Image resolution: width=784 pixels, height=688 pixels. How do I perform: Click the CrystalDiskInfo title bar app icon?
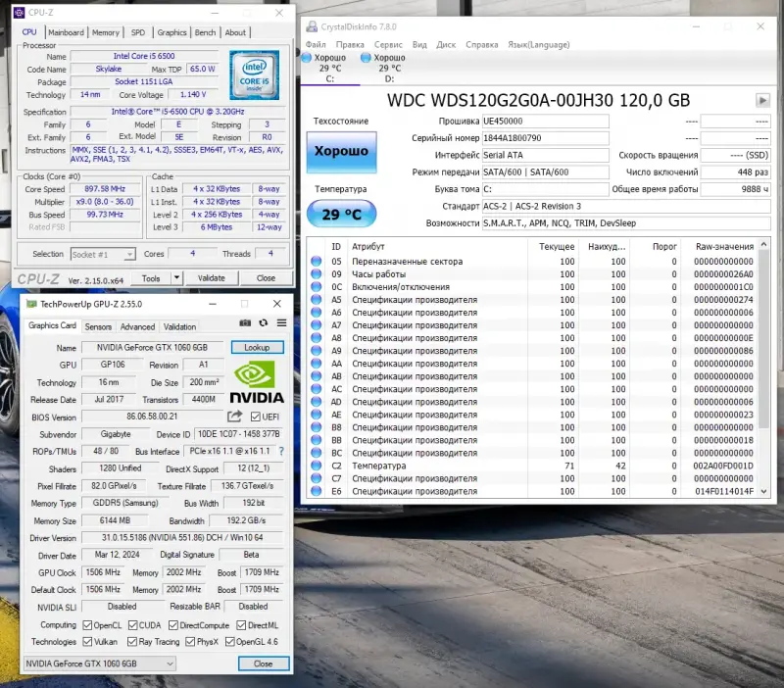tap(312, 26)
